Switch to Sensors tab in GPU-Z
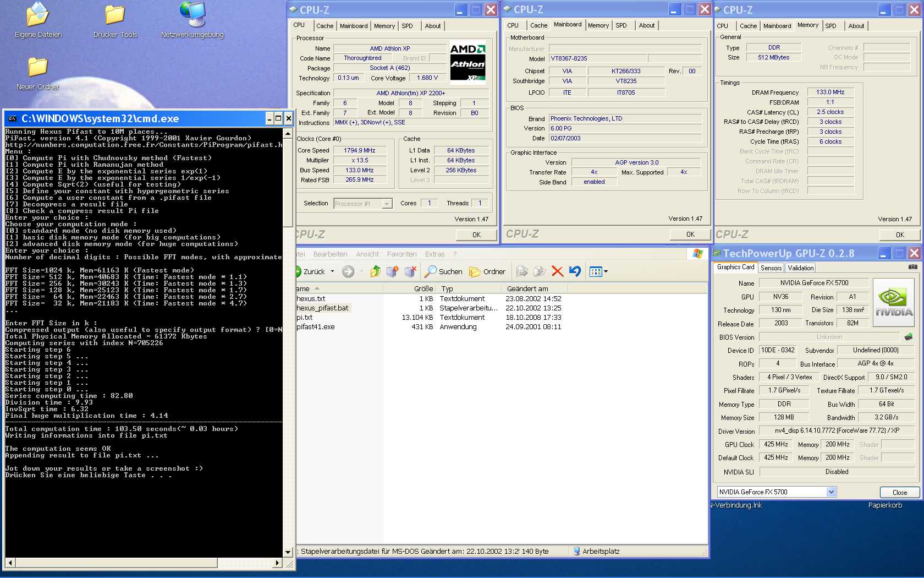 pyautogui.click(x=771, y=268)
